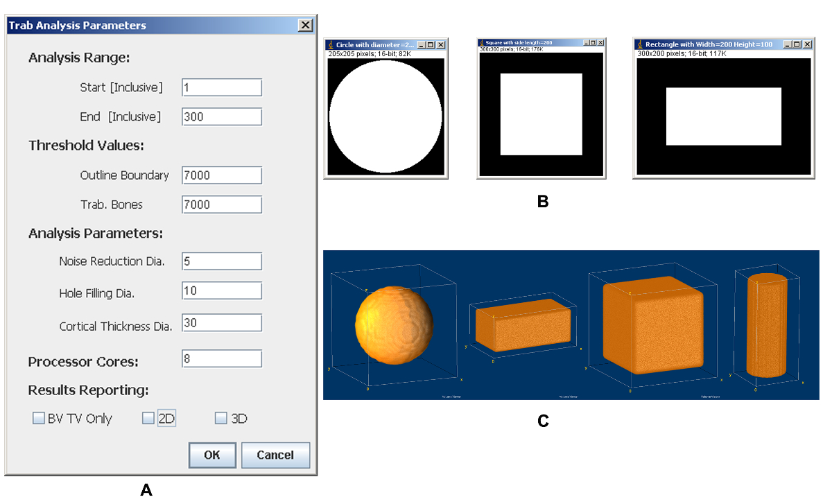
Task: Click the Processor Cores input field
Action: point(222,358)
